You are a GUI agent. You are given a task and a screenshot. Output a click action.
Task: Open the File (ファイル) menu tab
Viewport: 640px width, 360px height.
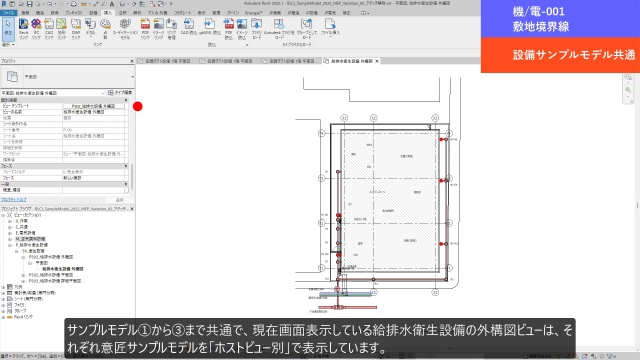click(8, 13)
